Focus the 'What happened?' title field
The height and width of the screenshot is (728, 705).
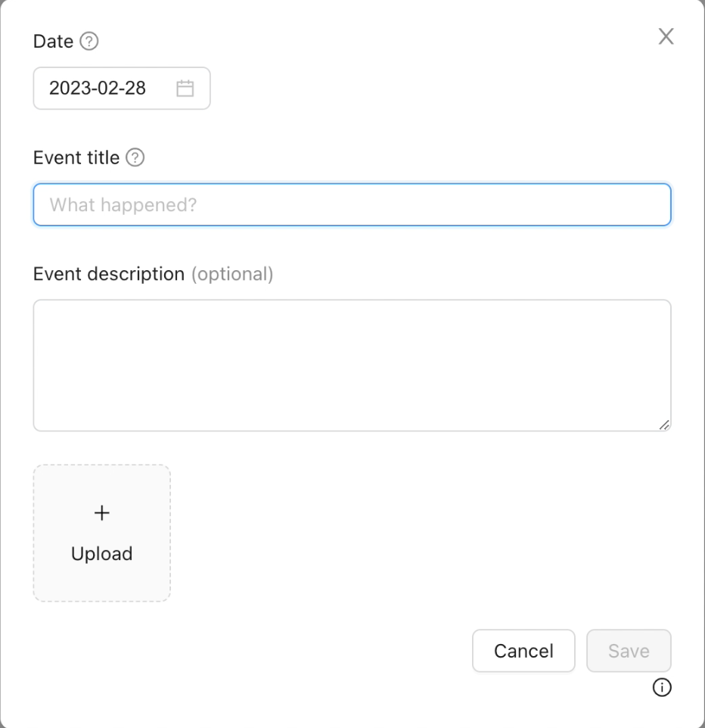coord(352,204)
